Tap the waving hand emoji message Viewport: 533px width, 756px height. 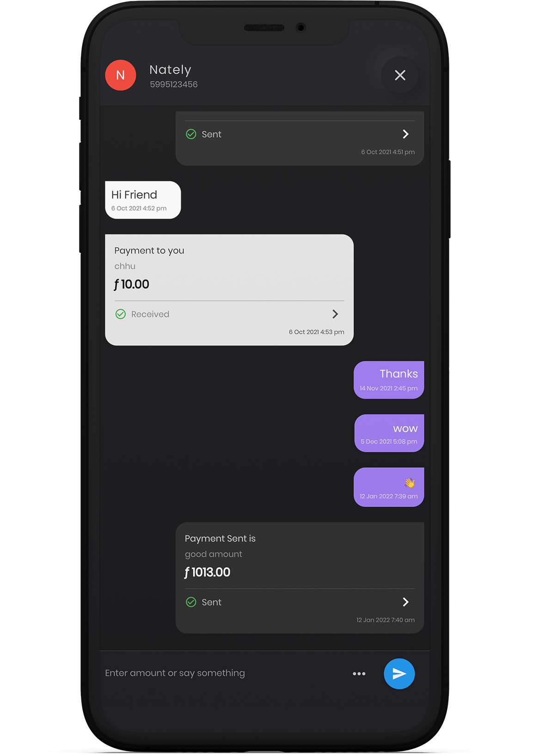point(389,487)
